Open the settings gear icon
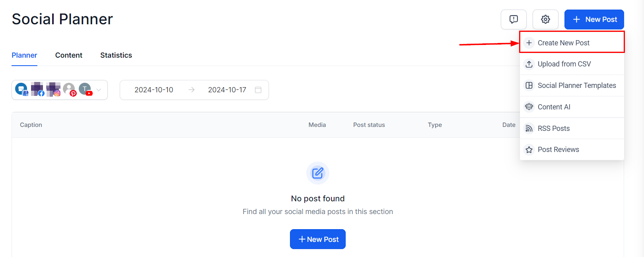Image resolution: width=644 pixels, height=257 pixels. (545, 19)
